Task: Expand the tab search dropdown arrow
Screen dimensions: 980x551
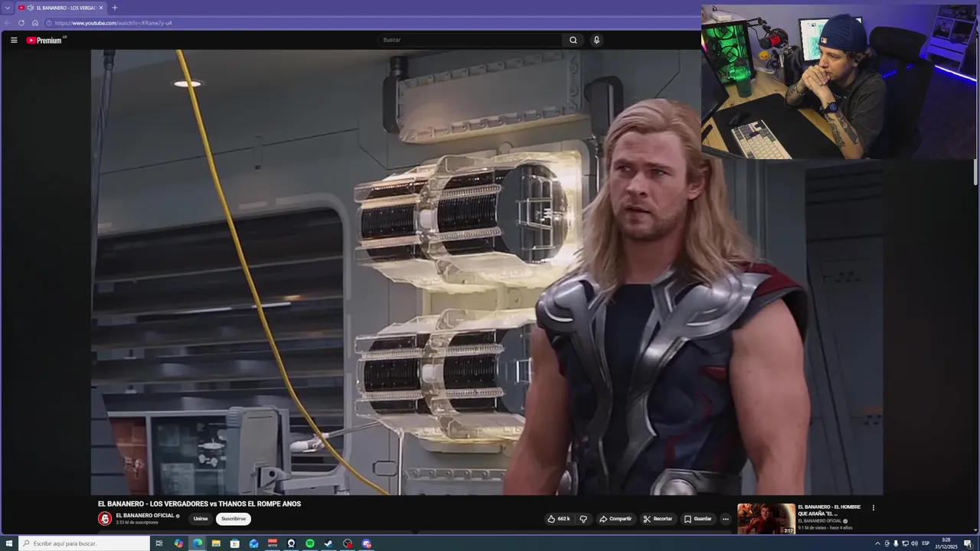Action: pyautogui.click(x=8, y=8)
